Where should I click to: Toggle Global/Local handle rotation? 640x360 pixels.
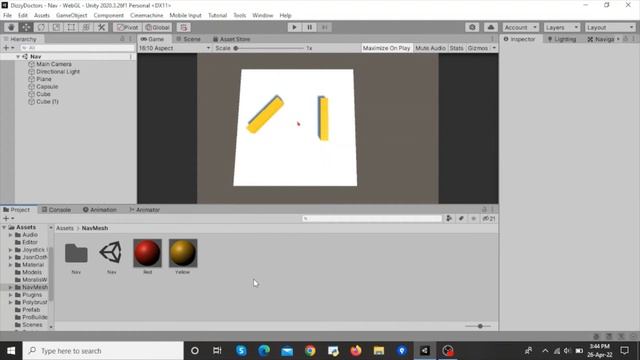coord(158,27)
